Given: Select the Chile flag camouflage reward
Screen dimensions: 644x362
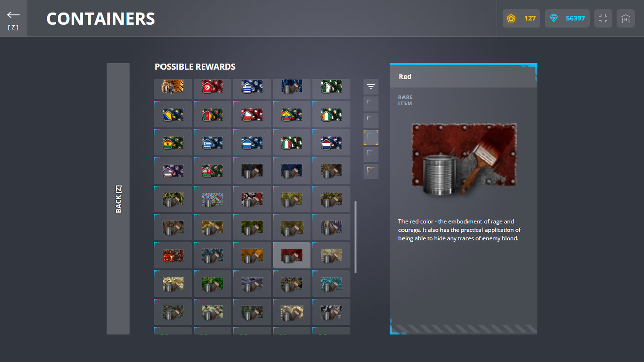Looking at the screenshot, I should point(252,114).
